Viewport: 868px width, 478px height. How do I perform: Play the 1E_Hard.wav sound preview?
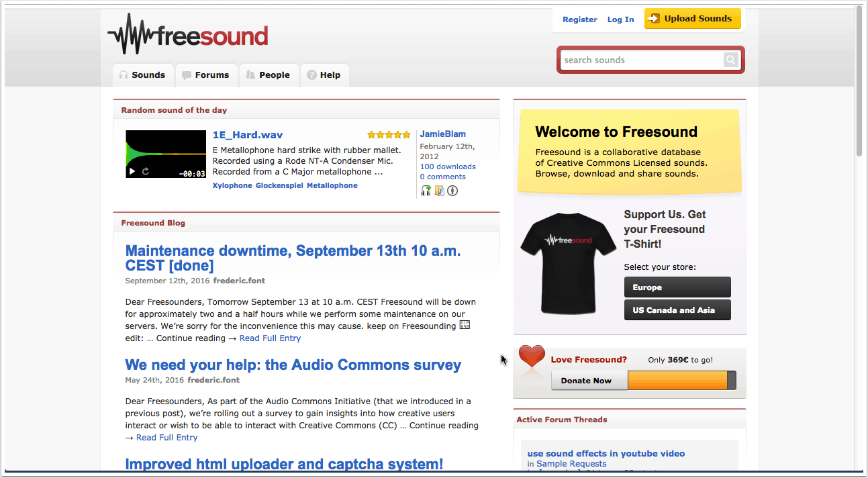132,172
